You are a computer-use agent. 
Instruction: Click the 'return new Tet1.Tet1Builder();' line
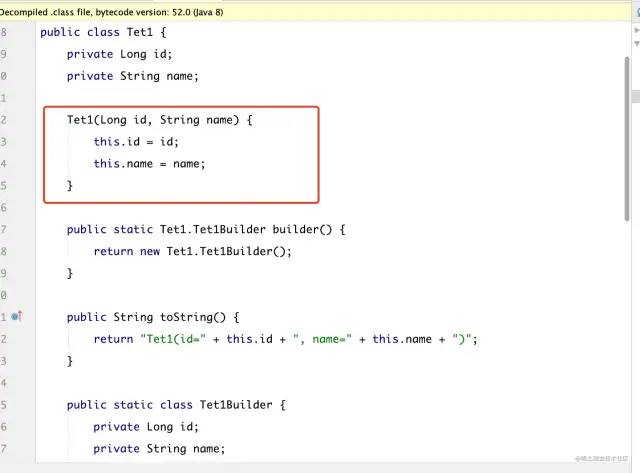coord(193,251)
